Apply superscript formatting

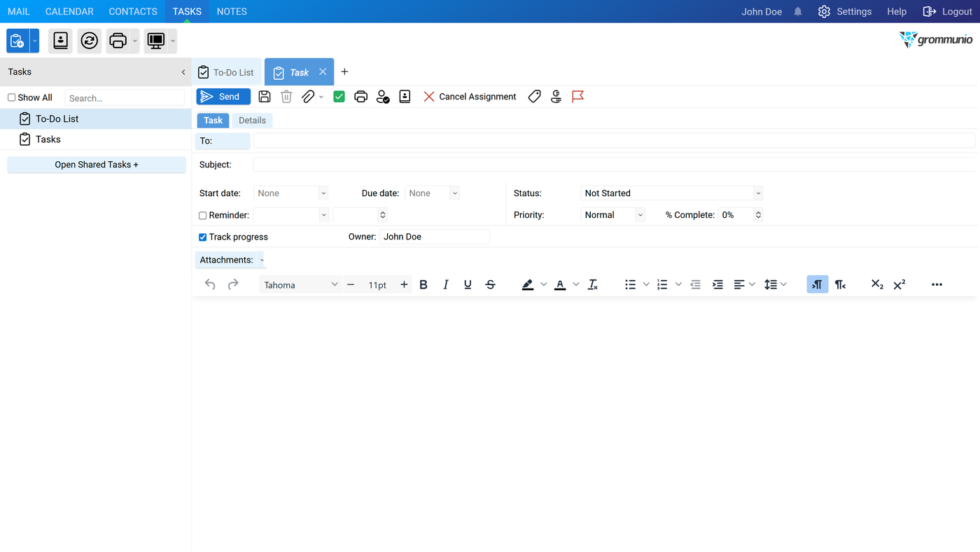[899, 284]
